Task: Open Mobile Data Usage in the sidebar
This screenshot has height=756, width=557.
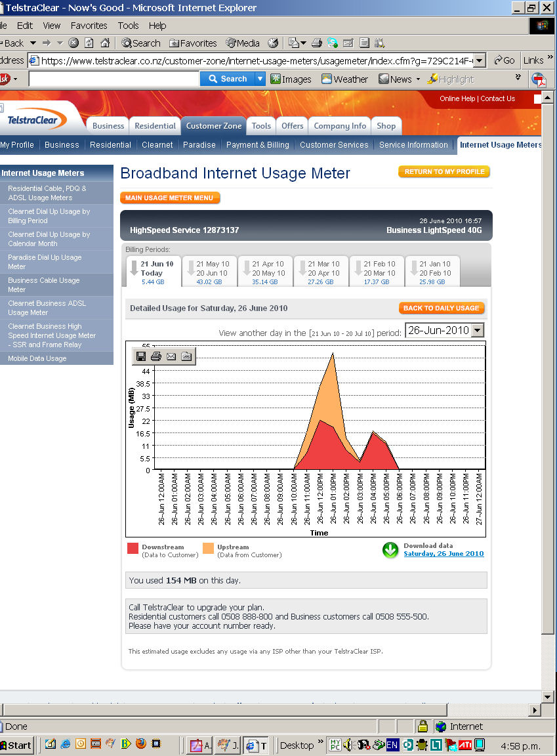Action: (37, 358)
